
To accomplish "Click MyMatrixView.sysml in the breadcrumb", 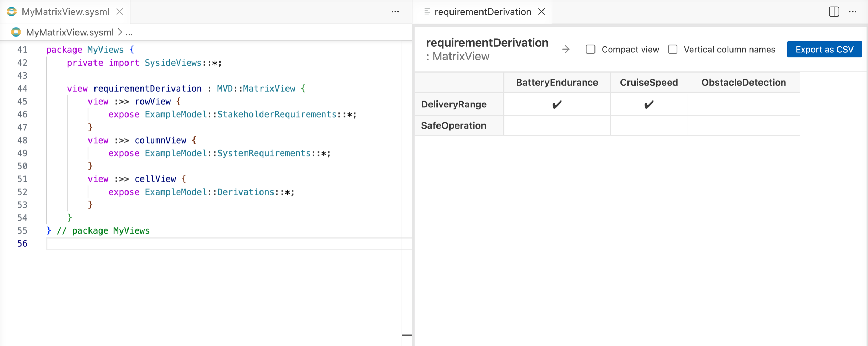I will pos(70,32).
